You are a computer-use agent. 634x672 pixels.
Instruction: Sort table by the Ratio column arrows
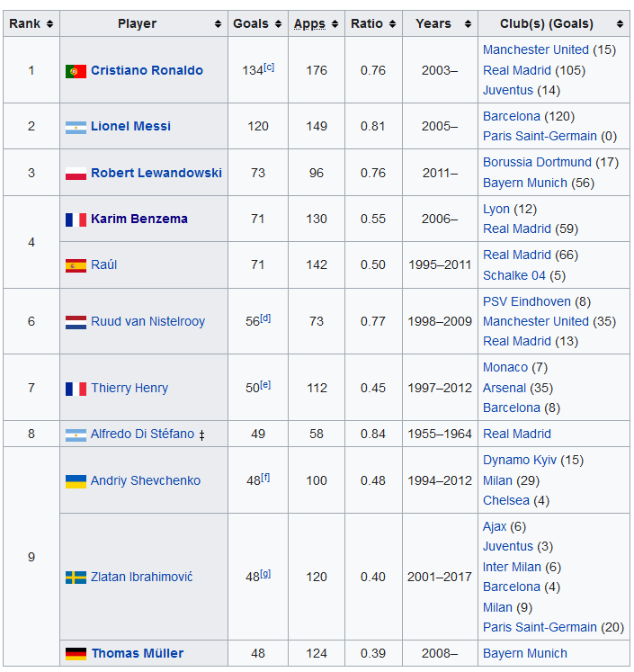pyautogui.click(x=392, y=24)
